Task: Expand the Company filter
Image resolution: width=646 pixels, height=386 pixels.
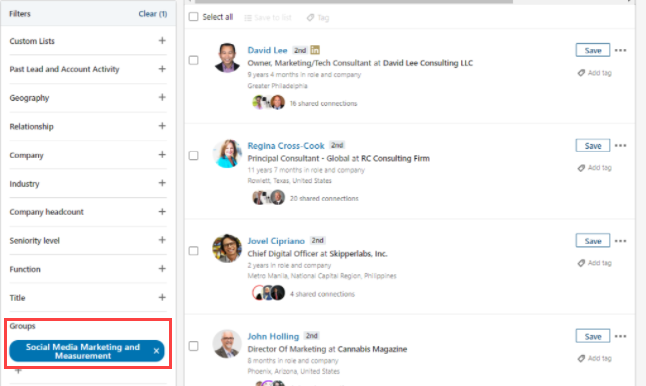Action: [x=162, y=154]
